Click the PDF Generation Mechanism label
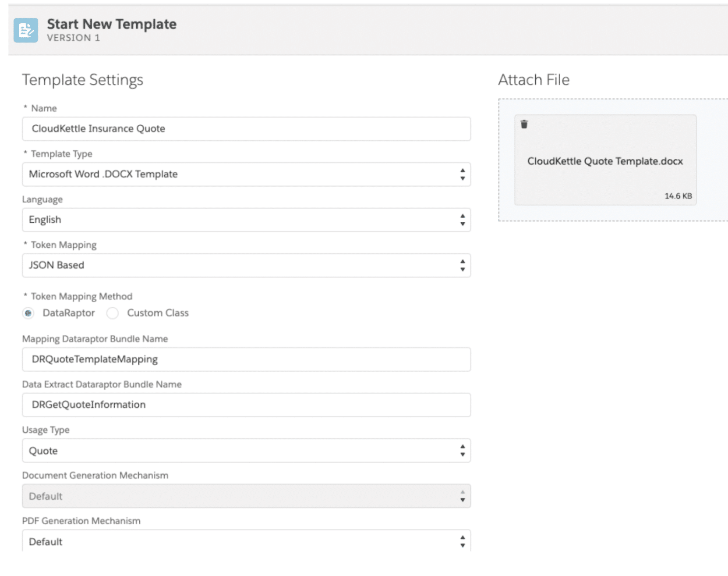 click(81, 521)
